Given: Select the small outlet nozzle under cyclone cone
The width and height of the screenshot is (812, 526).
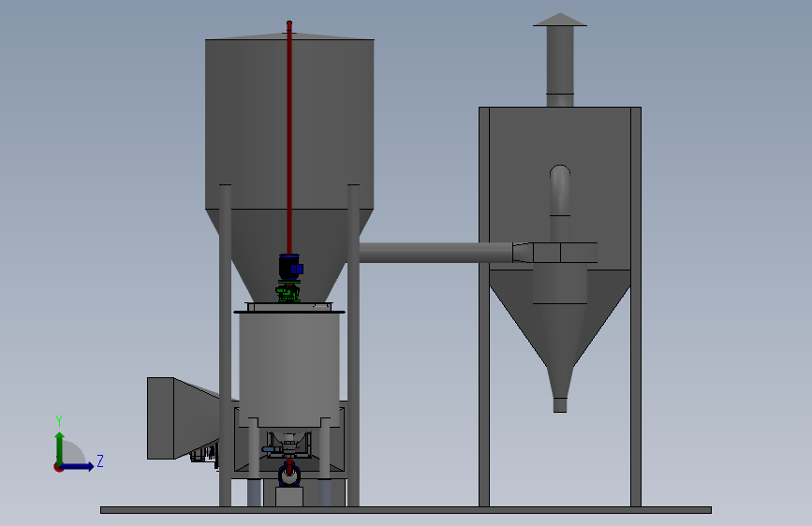Looking at the screenshot, I should 560,405.
